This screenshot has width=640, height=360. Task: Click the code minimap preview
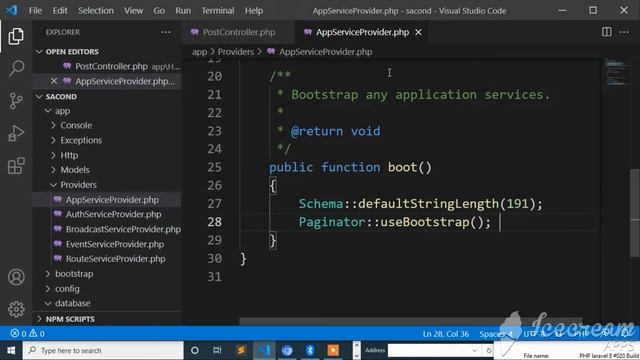(616, 72)
